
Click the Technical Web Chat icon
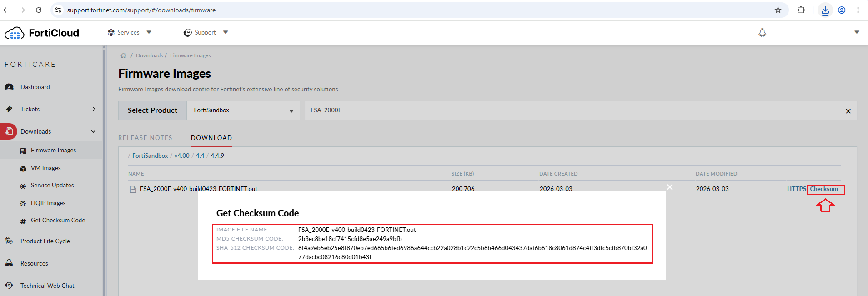[x=9, y=286]
